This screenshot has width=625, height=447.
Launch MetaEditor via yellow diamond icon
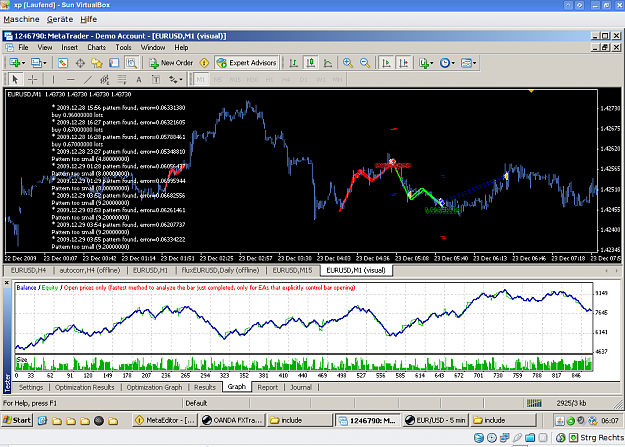204,63
